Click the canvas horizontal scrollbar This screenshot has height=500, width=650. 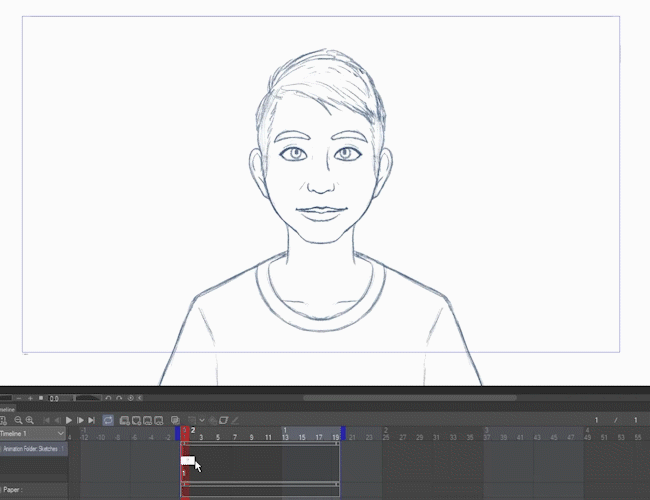coord(410,397)
